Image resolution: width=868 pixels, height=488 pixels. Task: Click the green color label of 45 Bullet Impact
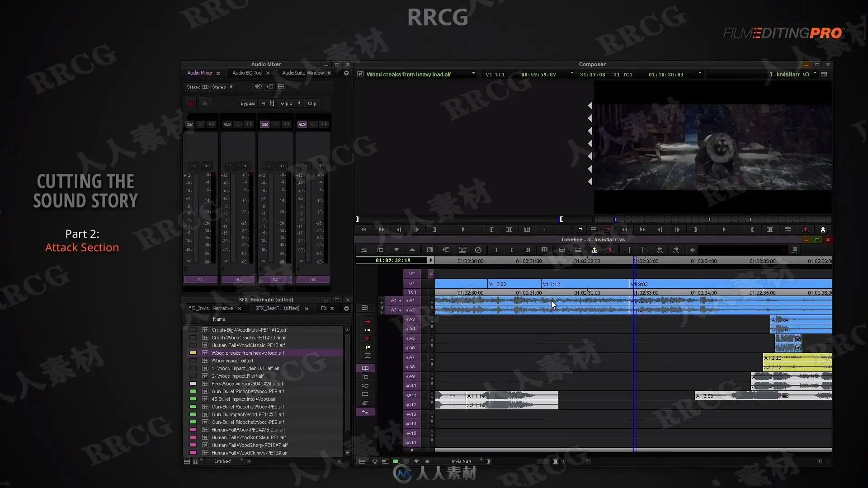tap(193, 399)
